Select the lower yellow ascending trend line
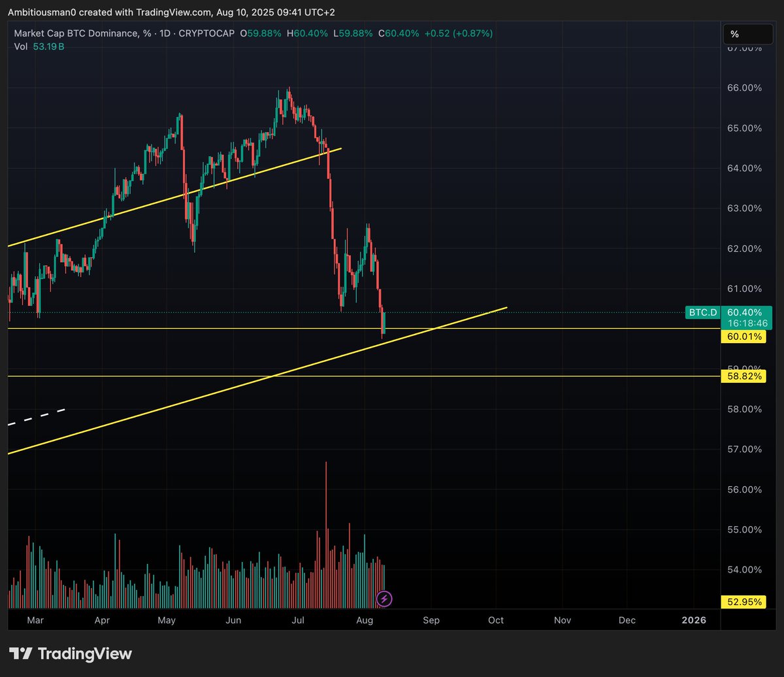Image resolution: width=784 pixels, height=677 pixels. click(257, 380)
